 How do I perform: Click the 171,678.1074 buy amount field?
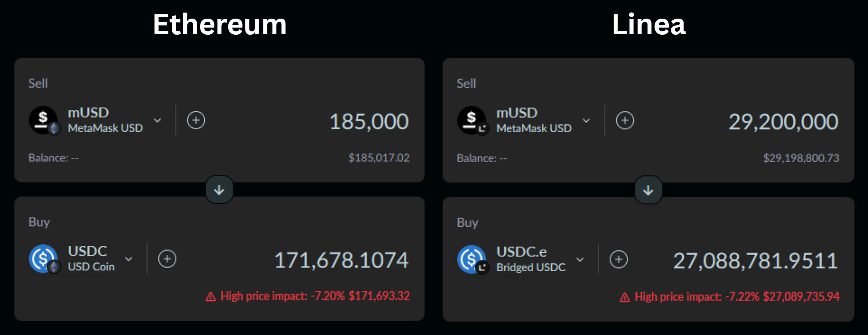coord(341,260)
